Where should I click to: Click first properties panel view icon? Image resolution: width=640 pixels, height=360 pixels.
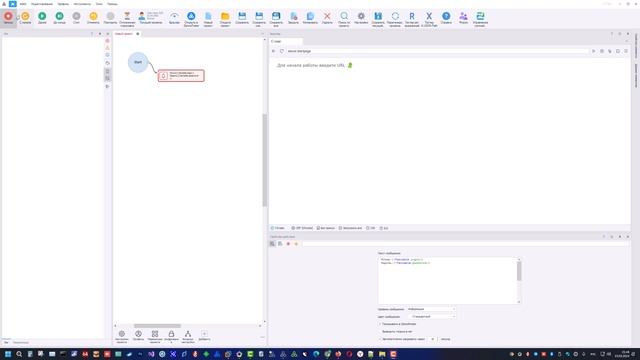click(272, 244)
